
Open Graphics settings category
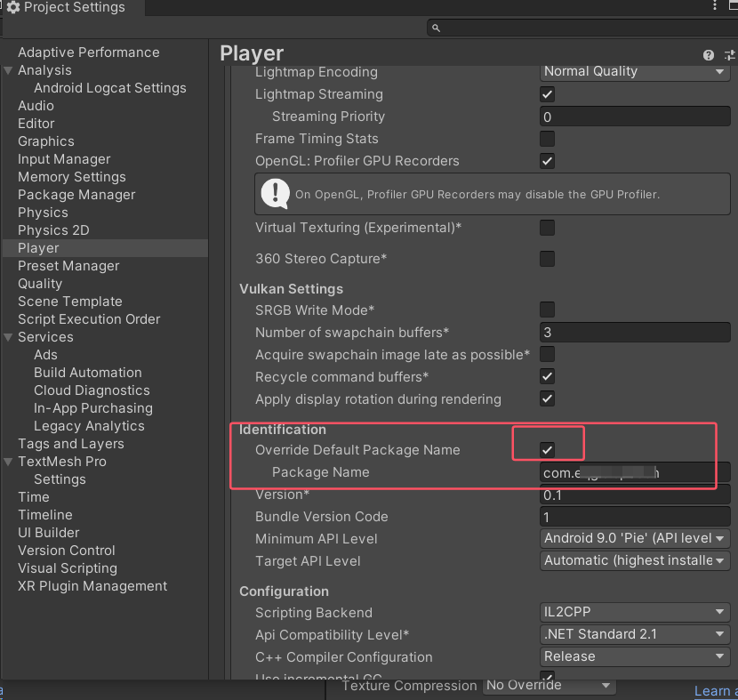(x=46, y=141)
